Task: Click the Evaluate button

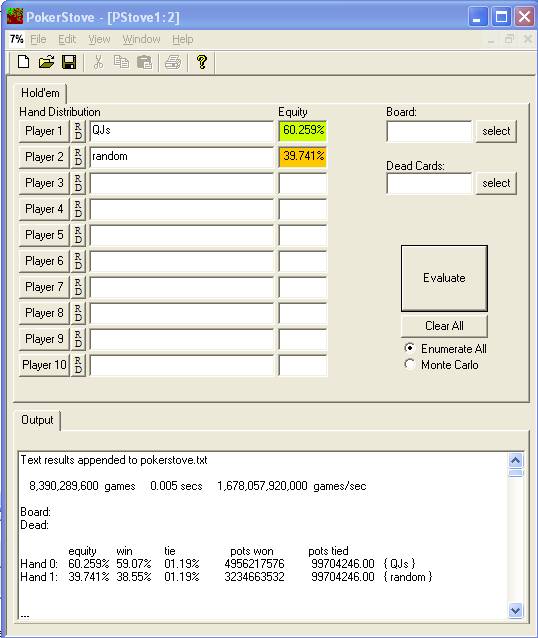Action: click(x=444, y=278)
